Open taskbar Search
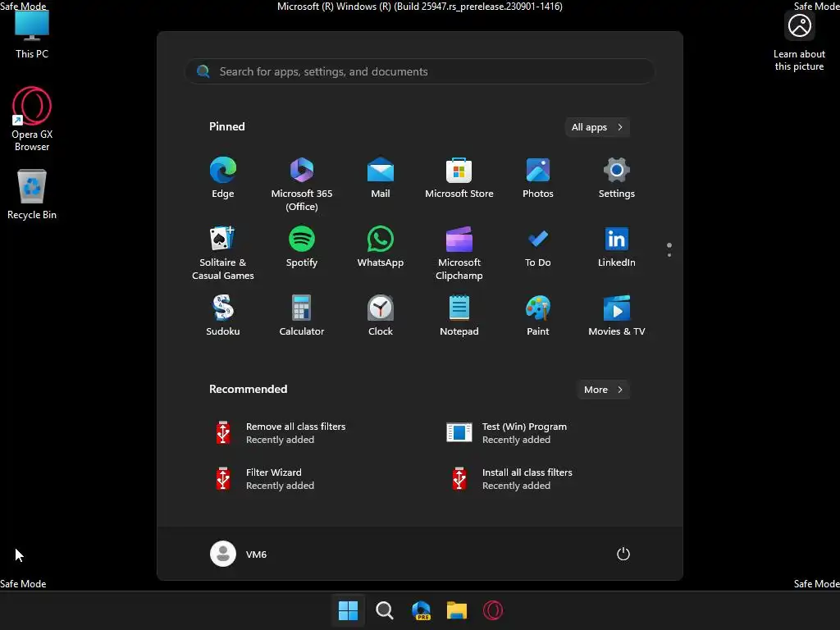840x630 pixels. coord(384,610)
